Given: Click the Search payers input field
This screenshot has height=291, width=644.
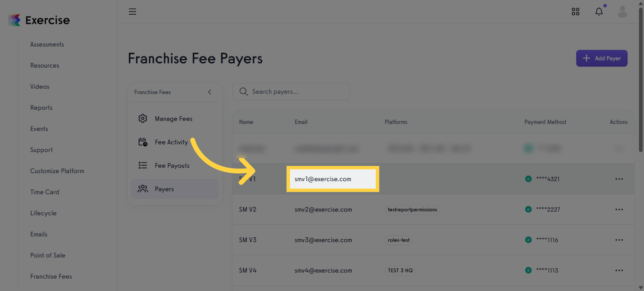Looking at the screenshot, I should click(291, 91).
